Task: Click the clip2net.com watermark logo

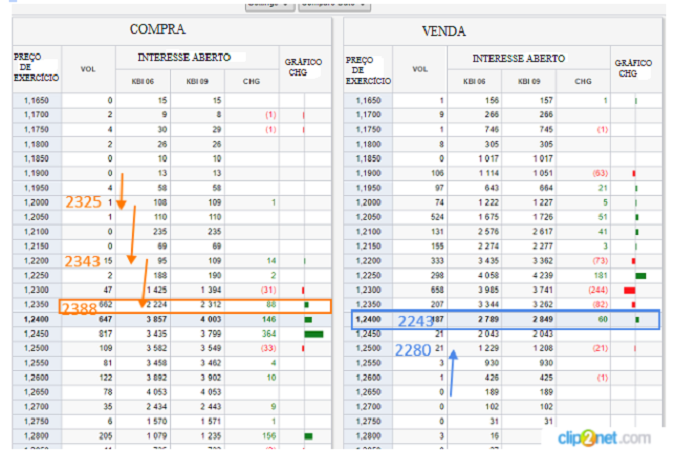Action: pos(597,437)
